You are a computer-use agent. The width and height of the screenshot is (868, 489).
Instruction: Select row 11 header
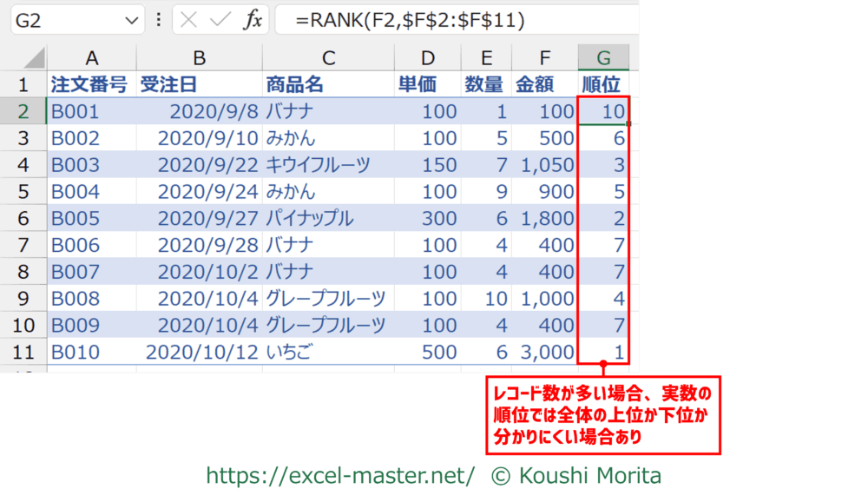click(x=23, y=353)
